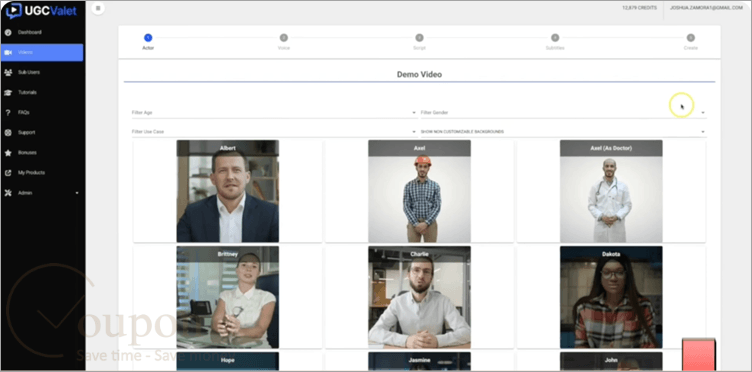Viewport: 752px width, 372px height.
Task: Select the Axel construction worker thumbnail
Action: tap(419, 191)
